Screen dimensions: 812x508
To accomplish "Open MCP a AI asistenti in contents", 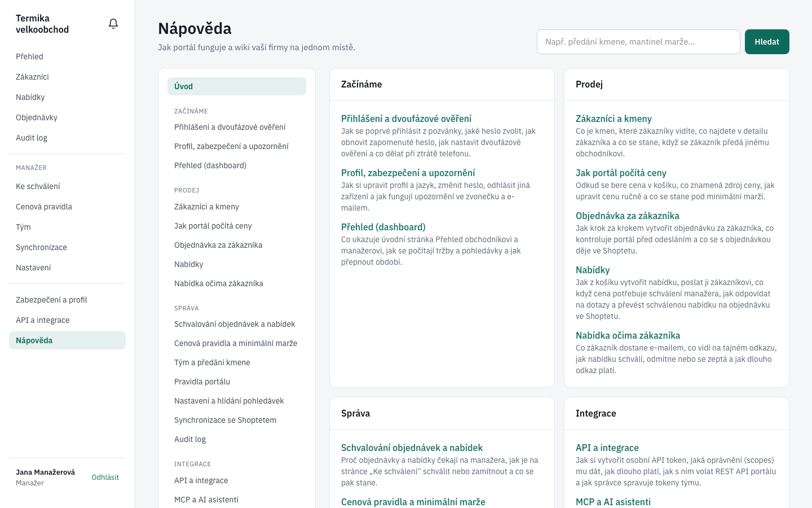I will (x=237, y=500).
